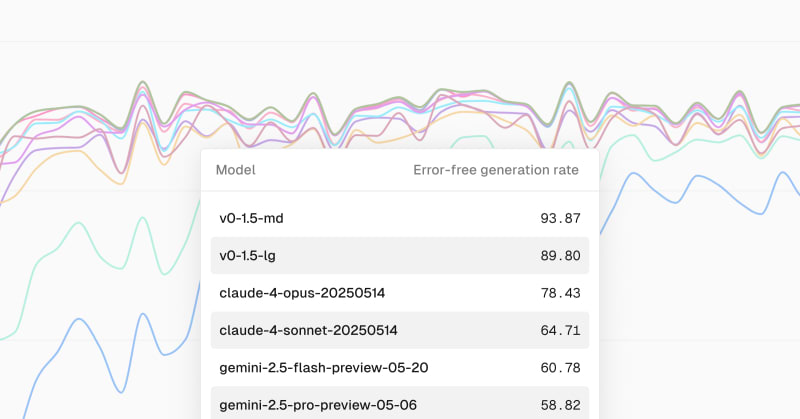Click the 58.82 rate value
Screen dimensions: 800x419
point(558,405)
